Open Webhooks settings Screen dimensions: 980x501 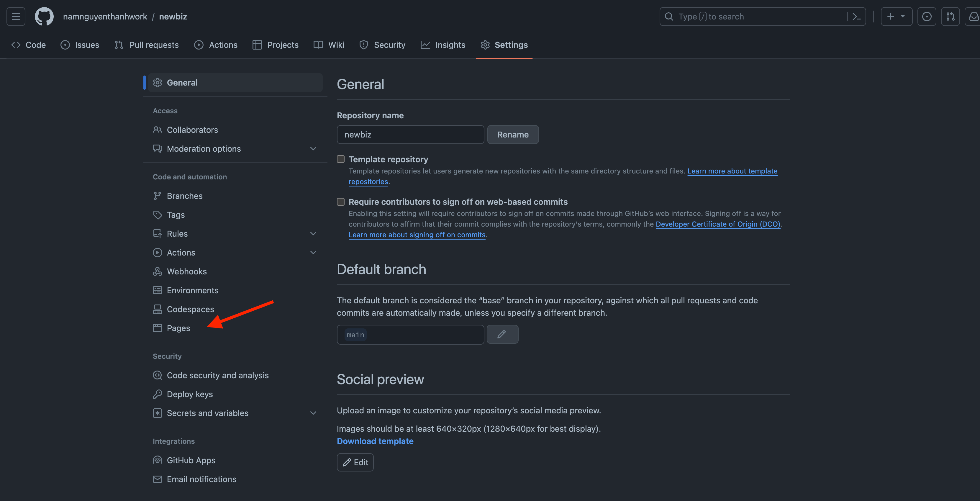tap(235, 272)
